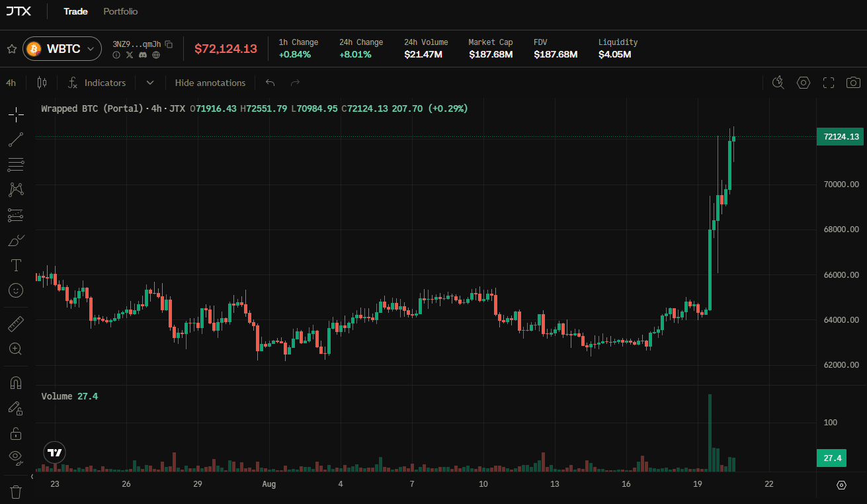Click the 24h Change +8.01% value
The image size is (867, 504).
355,54
